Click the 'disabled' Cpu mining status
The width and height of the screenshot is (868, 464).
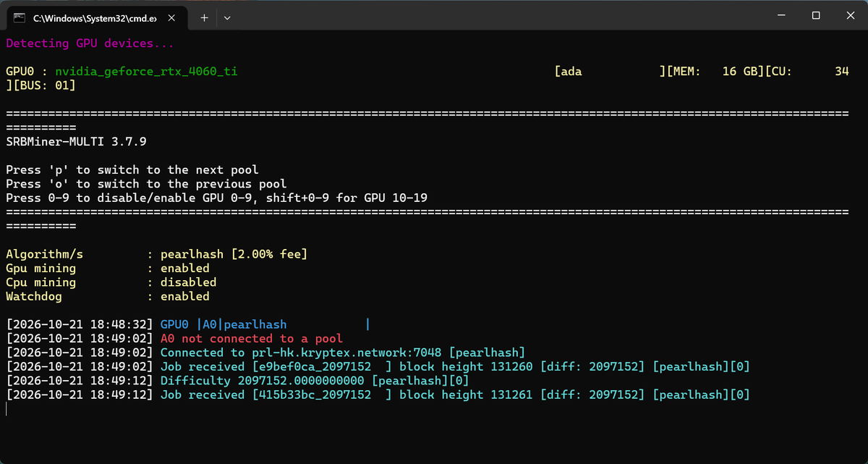189,282
